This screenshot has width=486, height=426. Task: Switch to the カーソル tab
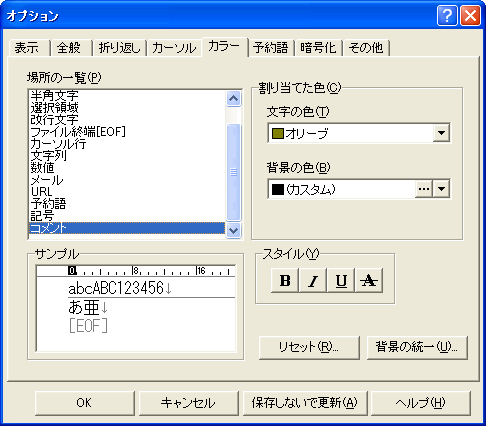click(x=174, y=48)
